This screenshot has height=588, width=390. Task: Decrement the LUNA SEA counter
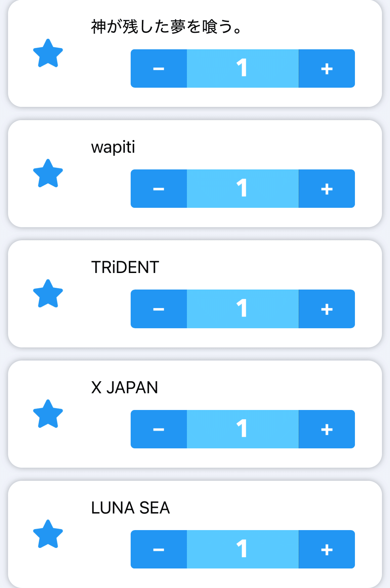coord(159,549)
